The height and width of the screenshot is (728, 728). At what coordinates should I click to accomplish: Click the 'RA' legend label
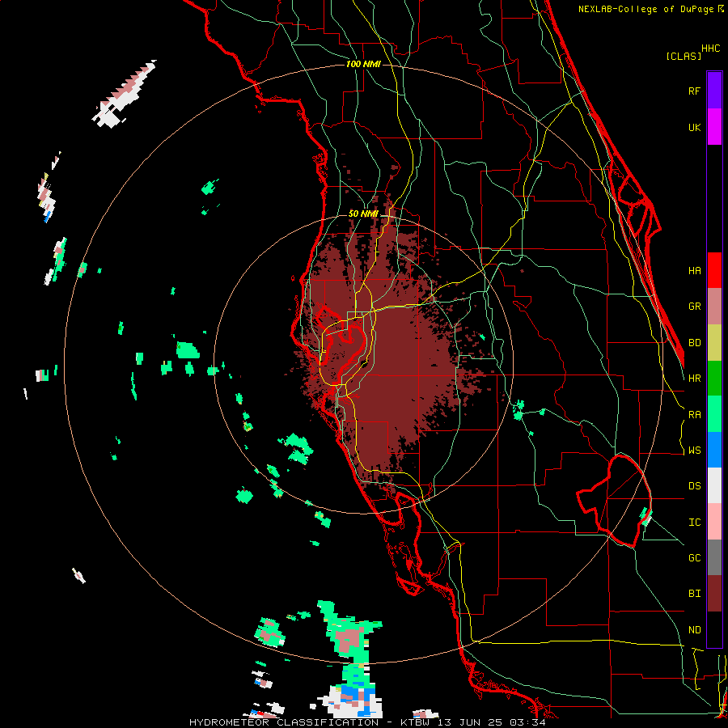pyautogui.click(x=694, y=415)
